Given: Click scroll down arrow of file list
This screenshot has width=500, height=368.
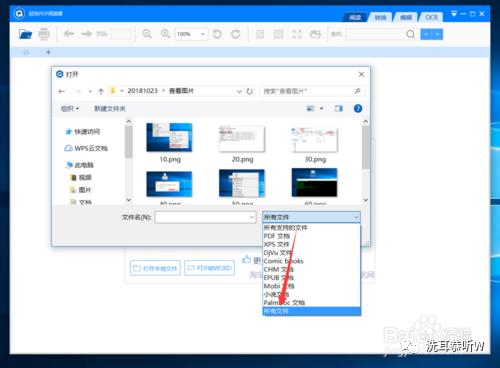Looking at the screenshot, I should [366, 200].
